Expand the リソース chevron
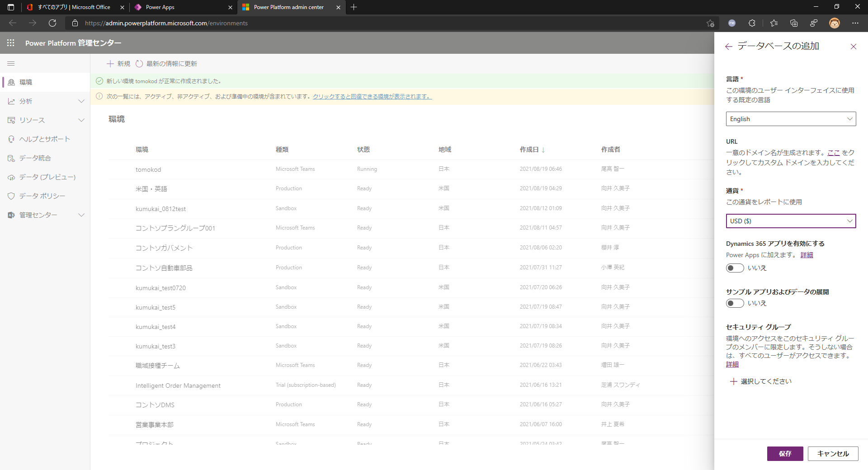 (x=81, y=120)
